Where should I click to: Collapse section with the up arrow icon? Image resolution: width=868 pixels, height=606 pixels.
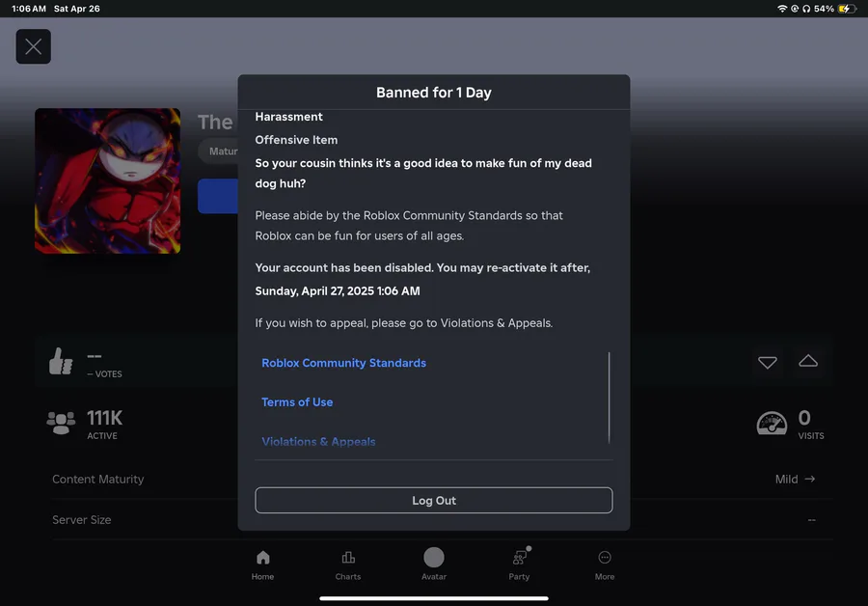click(x=808, y=361)
